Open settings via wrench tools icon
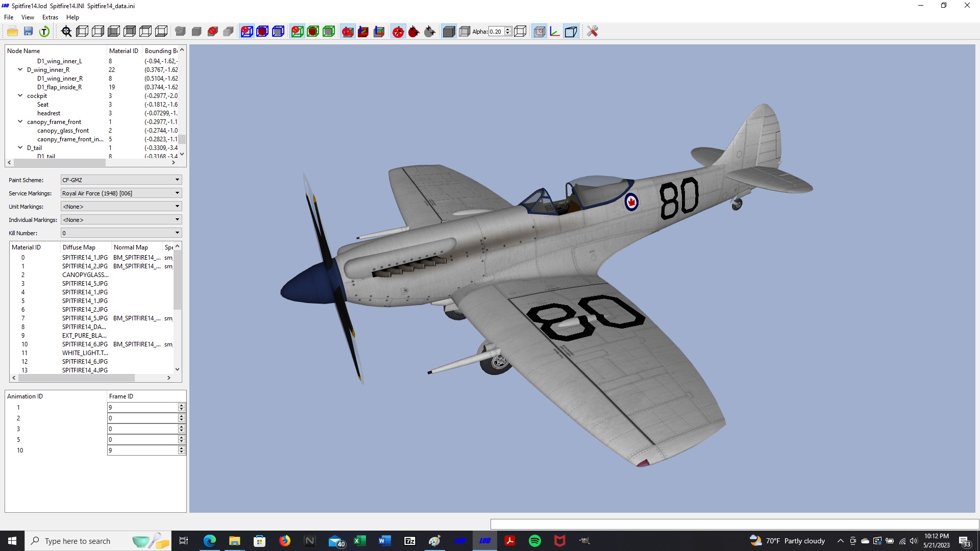This screenshot has width=980, height=551. (592, 32)
